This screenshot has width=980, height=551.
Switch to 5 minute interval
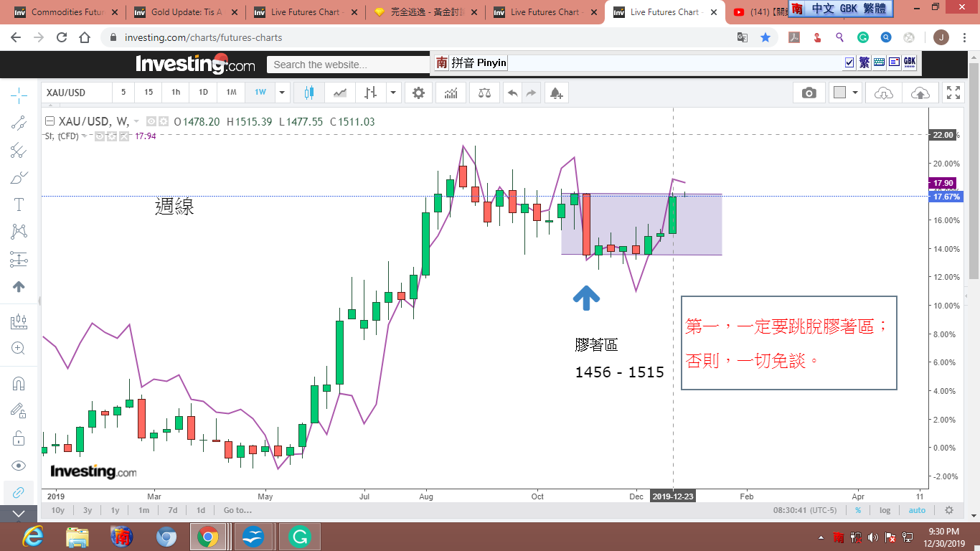click(123, 93)
